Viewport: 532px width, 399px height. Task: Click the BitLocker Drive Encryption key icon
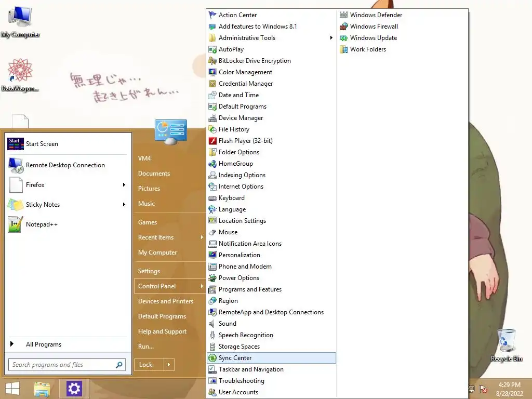point(212,61)
